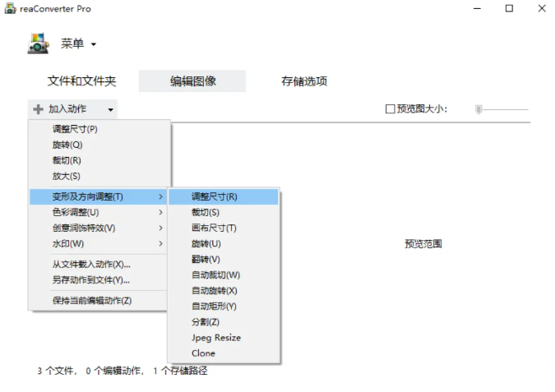Pick 自动旋转(X) in the submenu
This screenshot has height=392, width=555.
[x=224, y=290]
